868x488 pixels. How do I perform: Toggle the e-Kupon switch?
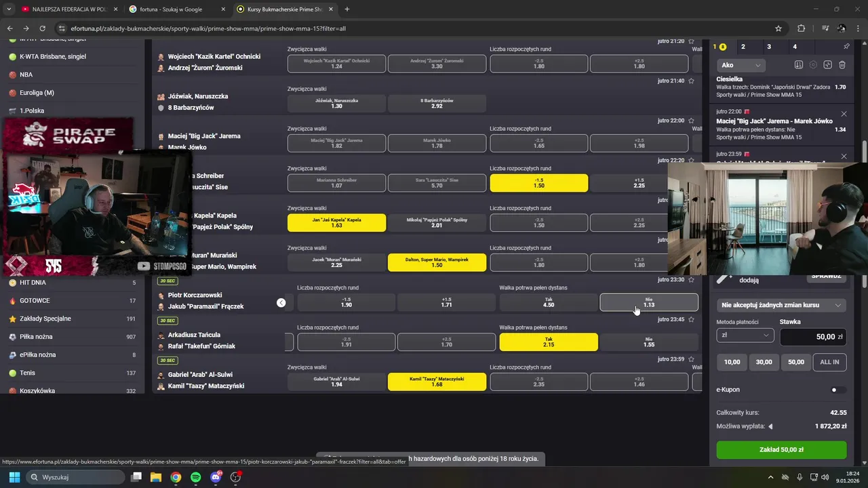click(839, 390)
